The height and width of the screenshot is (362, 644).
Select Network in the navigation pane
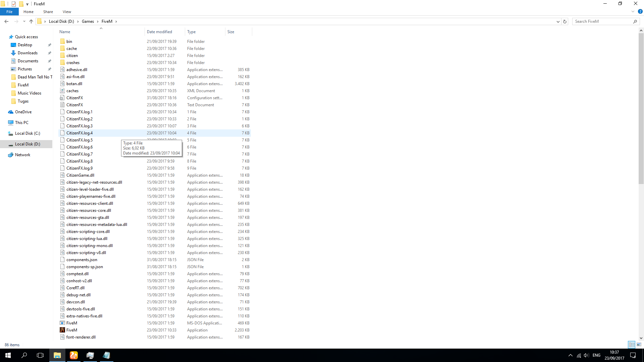click(22, 155)
